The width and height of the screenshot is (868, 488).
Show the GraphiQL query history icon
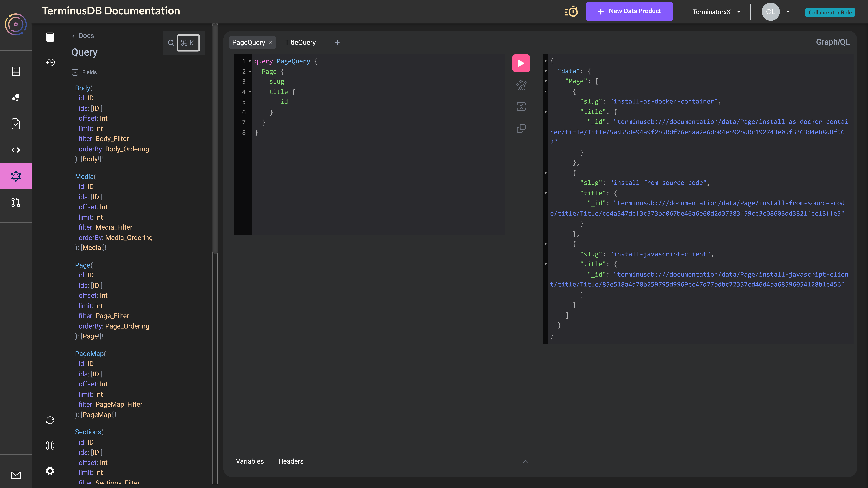(50, 62)
